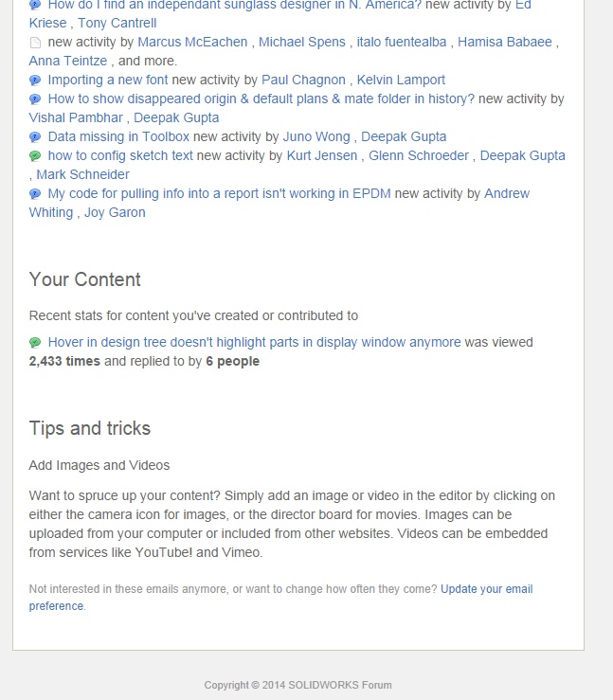Visit Juno Wong's profile
The height and width of the screenshot is (700, 613).
[x=316, y=136]
